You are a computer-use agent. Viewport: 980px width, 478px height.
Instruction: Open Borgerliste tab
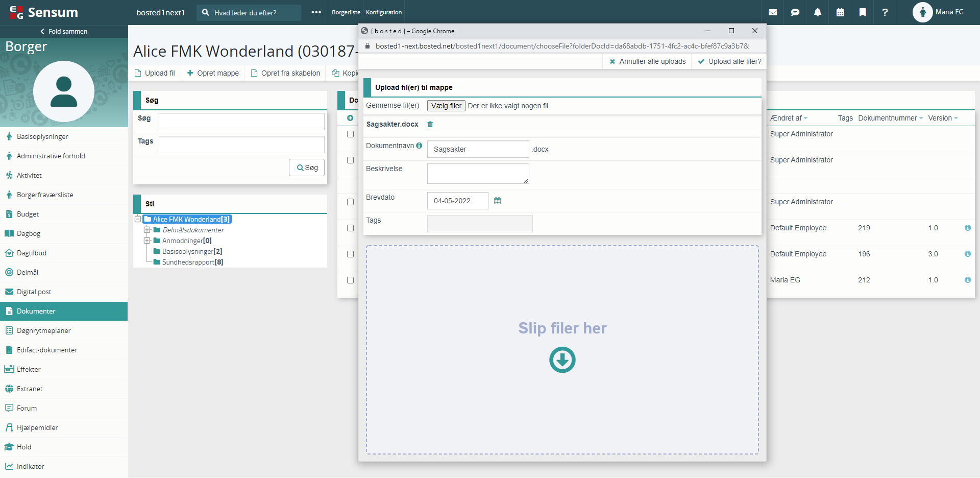point(346,12)
